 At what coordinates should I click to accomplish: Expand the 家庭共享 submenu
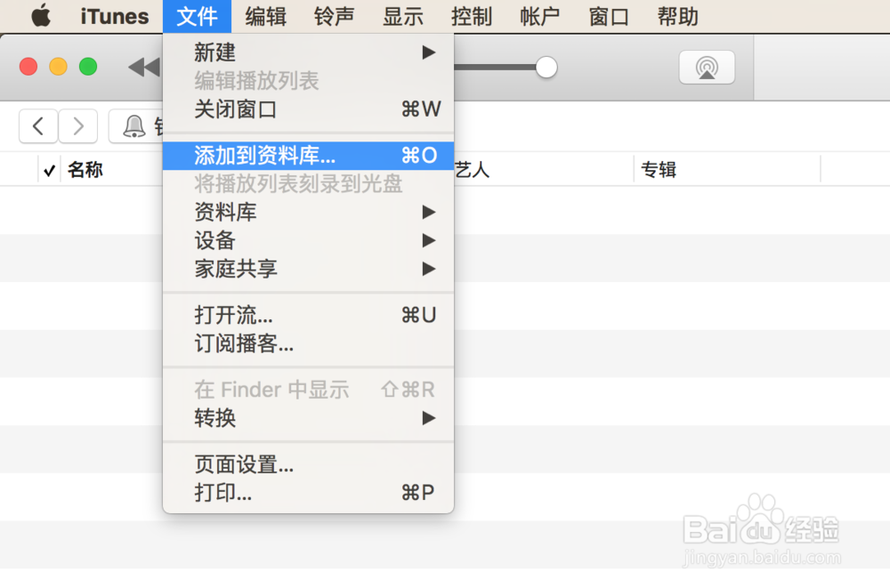pos(236,269)
